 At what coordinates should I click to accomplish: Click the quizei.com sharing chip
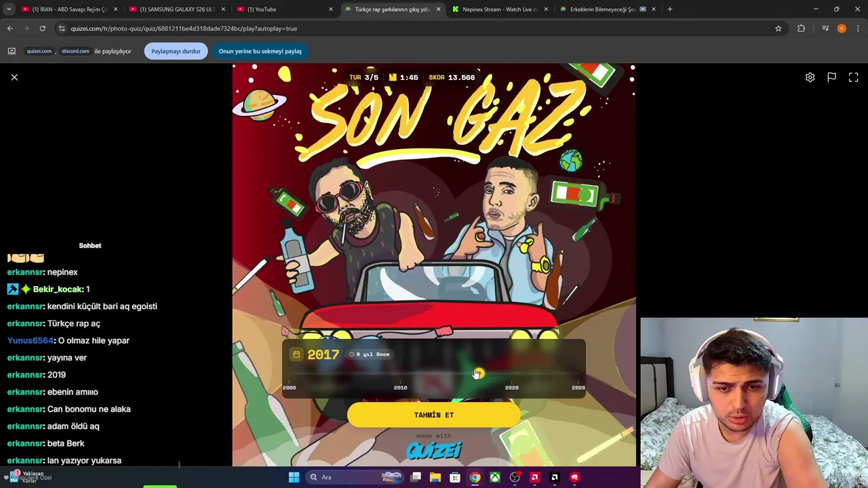click(x=39, y=51)
